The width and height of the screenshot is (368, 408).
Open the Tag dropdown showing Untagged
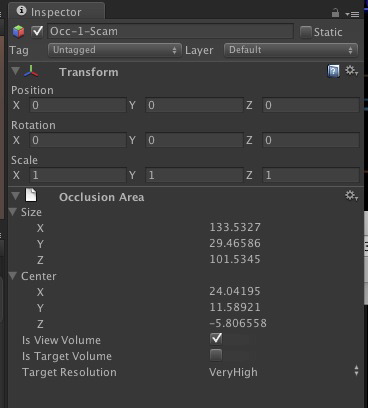[x=115, y=50]
